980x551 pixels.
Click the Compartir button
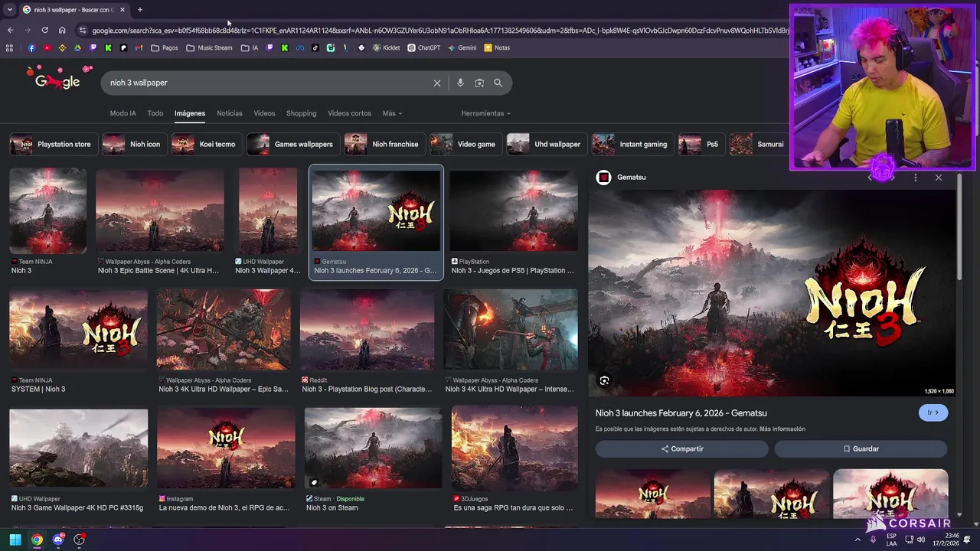point(682,448)
